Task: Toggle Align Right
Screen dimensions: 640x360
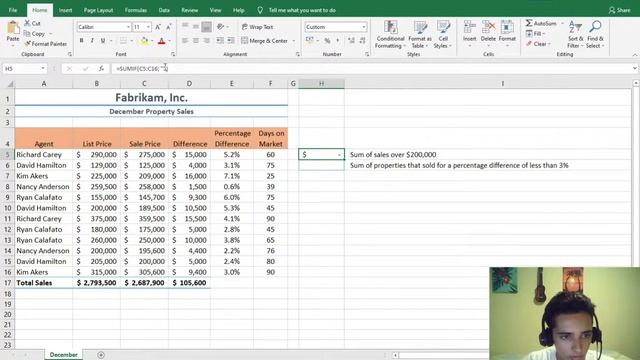Action: 207,40
